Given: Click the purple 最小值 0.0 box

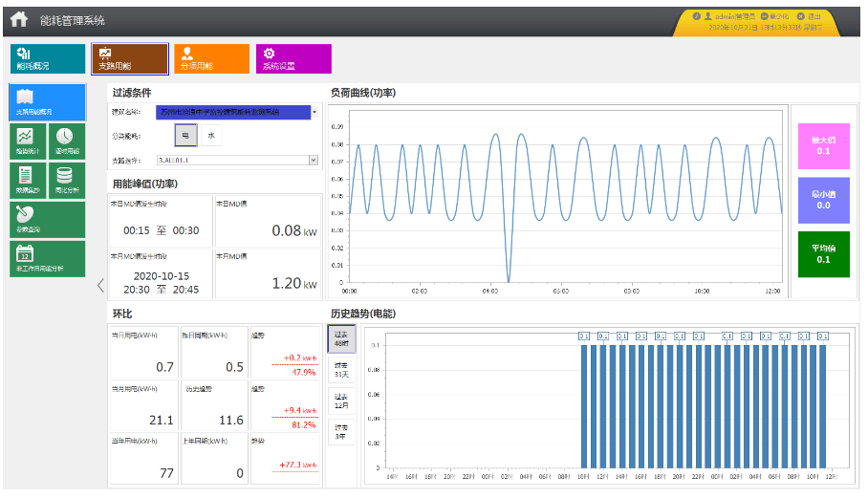Looking at the screenshot, I should [x=823, y=200].
